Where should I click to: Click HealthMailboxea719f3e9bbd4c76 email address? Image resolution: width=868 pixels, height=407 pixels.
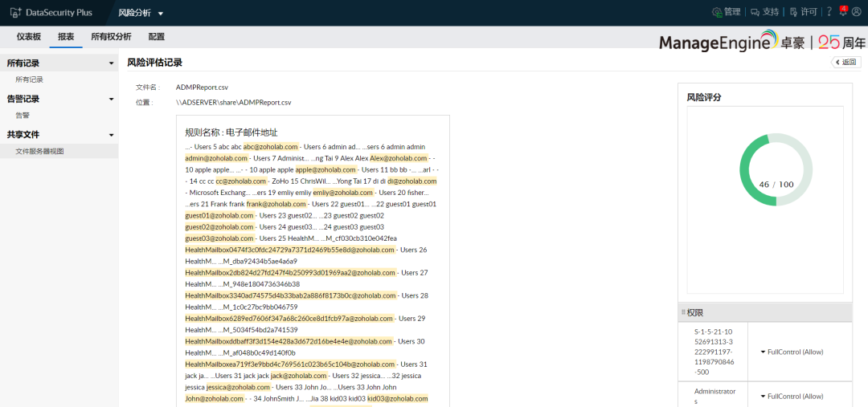pyautogui.click(x=291, y=364)
